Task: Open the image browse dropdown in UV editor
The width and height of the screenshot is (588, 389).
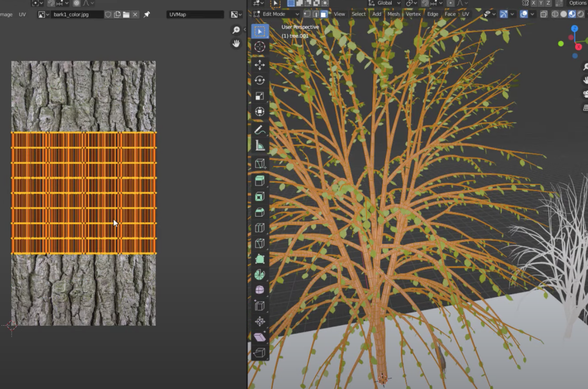Action: 44,14
